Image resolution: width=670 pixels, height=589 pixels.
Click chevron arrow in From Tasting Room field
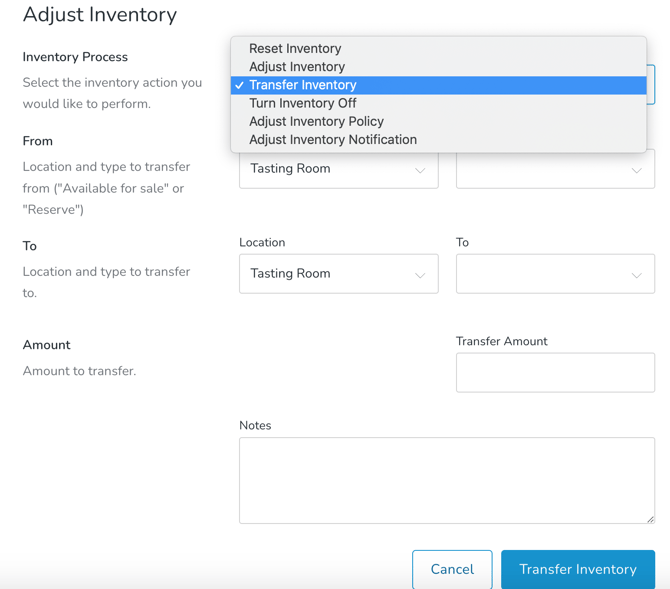pyautogui.click(x=420, y=170)
